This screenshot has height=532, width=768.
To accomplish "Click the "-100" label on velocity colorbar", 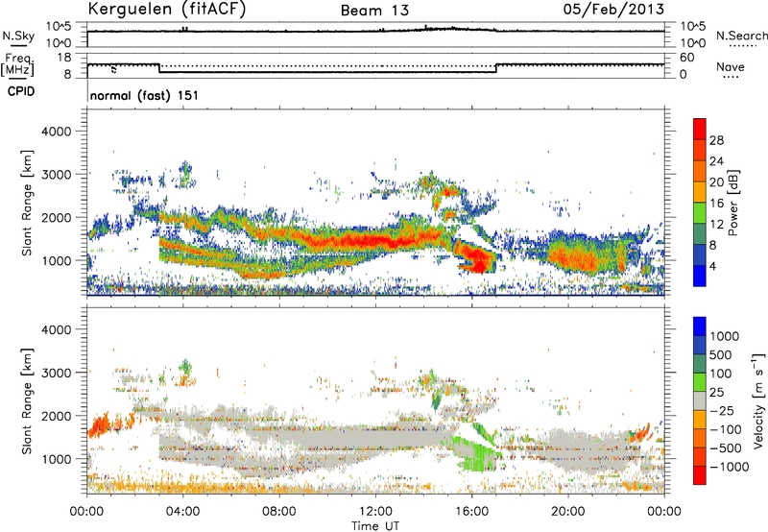I will [x=726, y=429].
